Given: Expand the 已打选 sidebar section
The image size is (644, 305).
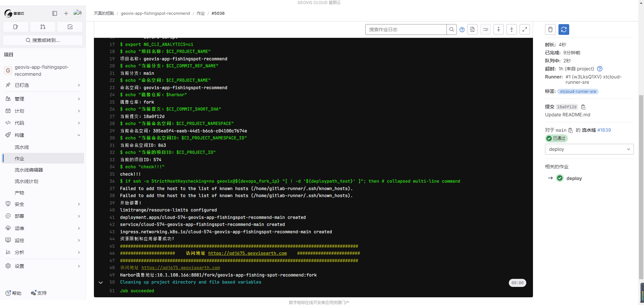Looking at the screenshot, I should (43, 85).
